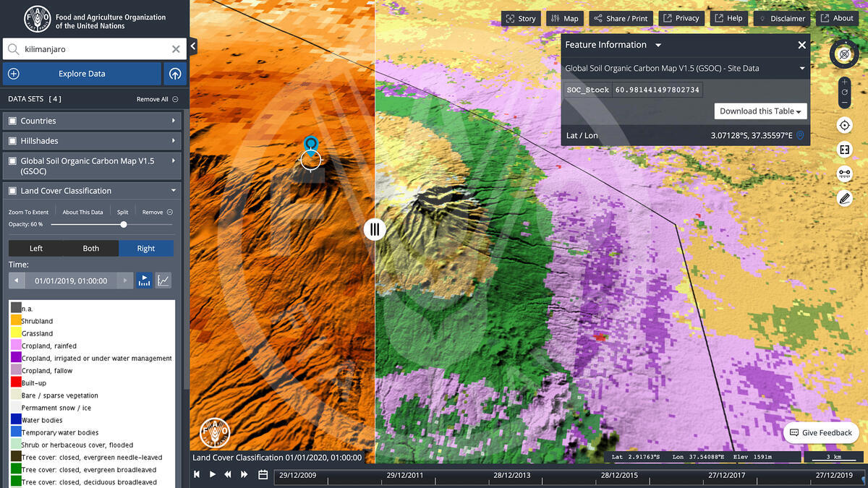The image size is (868, 488).
Task: Click the Split layer link
Action: [x=123, y=213]
